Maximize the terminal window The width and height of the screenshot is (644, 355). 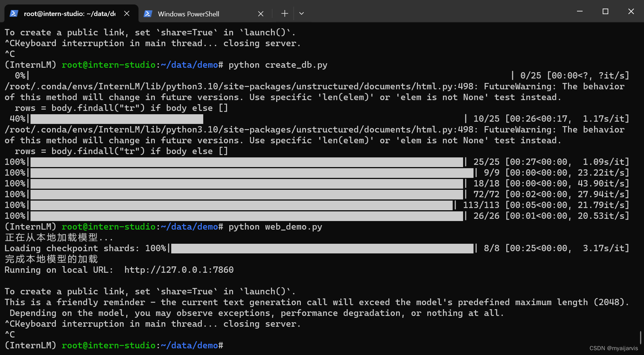tap(605, 11)
